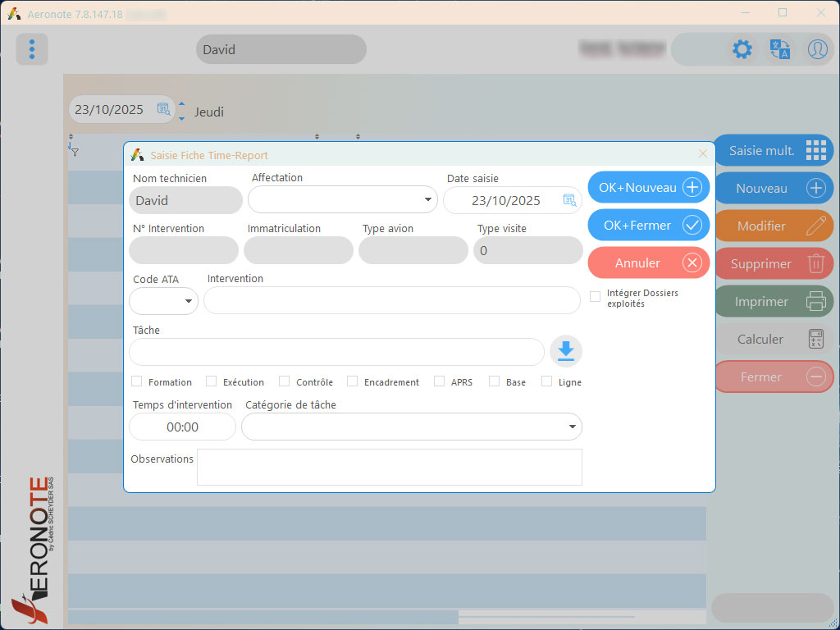840x630 pixels.
Task: Click the OK+Nouveau button
Action: pos(649,188)
